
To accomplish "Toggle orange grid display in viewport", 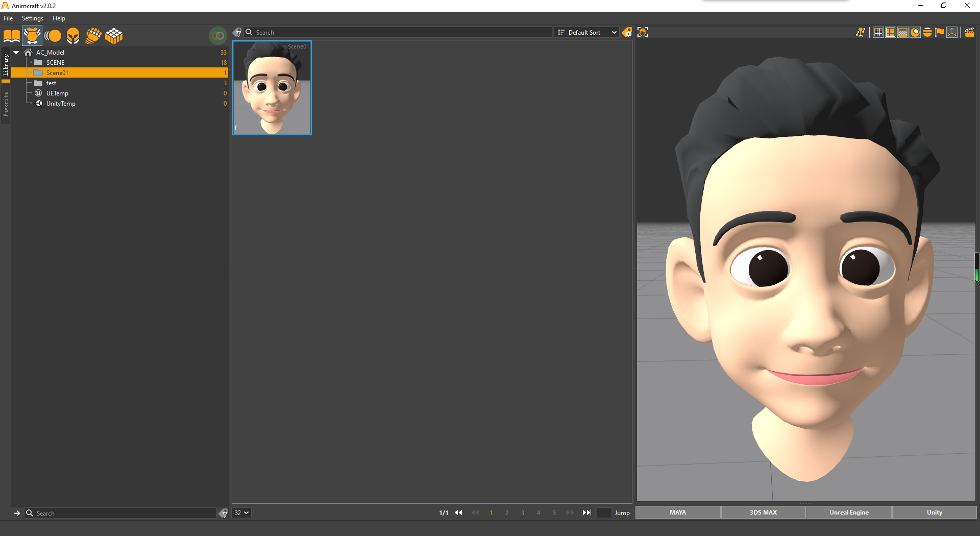I will tap(891, 32).
